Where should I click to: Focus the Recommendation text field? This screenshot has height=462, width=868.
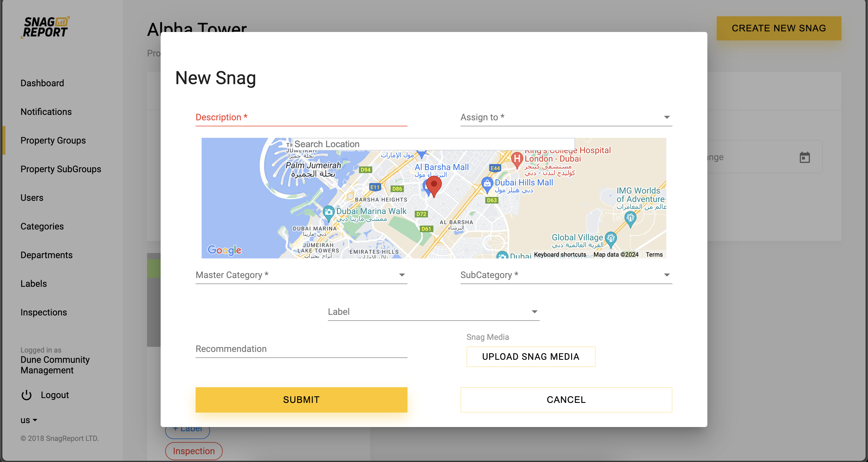click(301, 349)
